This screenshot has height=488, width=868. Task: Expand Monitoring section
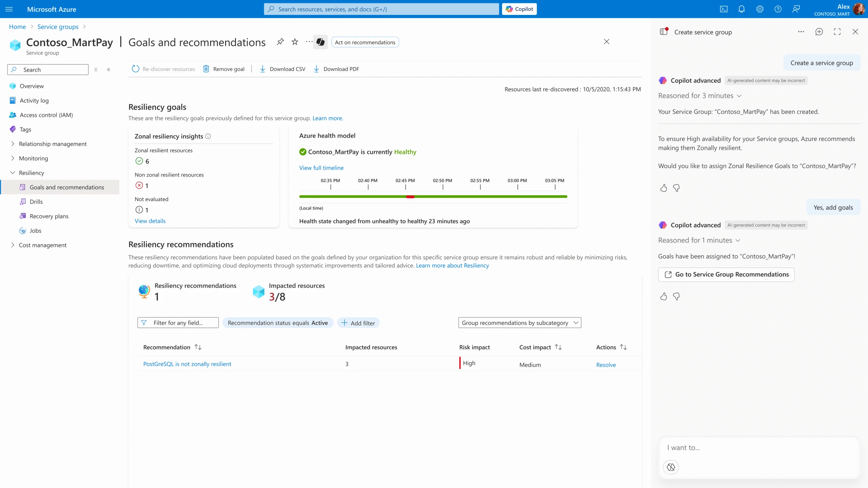13,158
